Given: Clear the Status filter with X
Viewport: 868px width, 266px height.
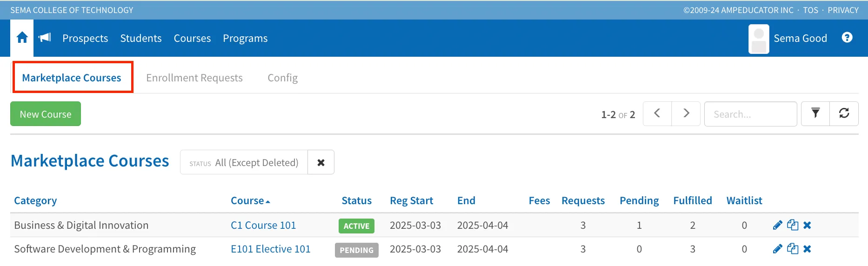Looking at the screenshot, I should (x=321, y=162).
